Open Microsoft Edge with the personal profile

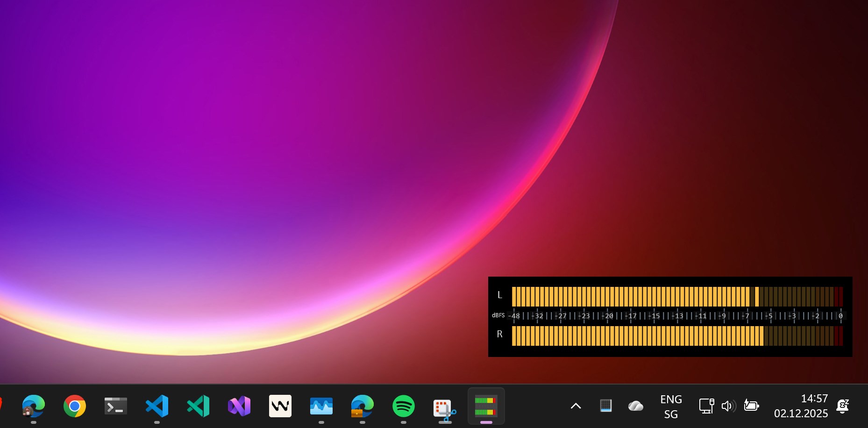click(x=33, y=406)
